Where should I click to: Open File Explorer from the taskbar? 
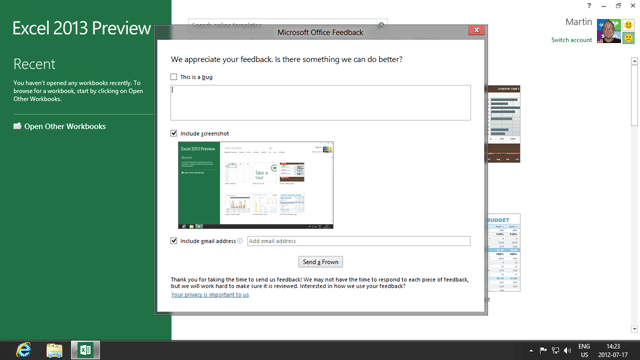click(54, 350)
